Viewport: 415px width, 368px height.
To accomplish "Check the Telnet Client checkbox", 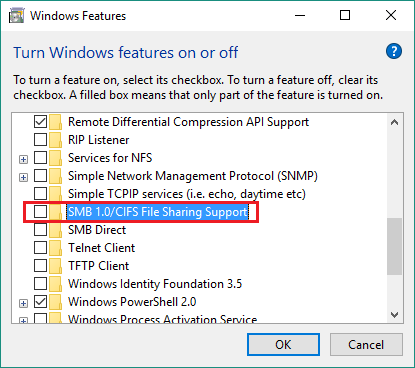I will 40,248.
